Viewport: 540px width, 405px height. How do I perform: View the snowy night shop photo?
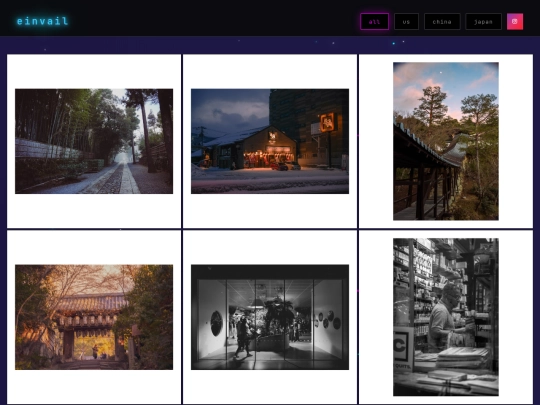click(270, 141)
